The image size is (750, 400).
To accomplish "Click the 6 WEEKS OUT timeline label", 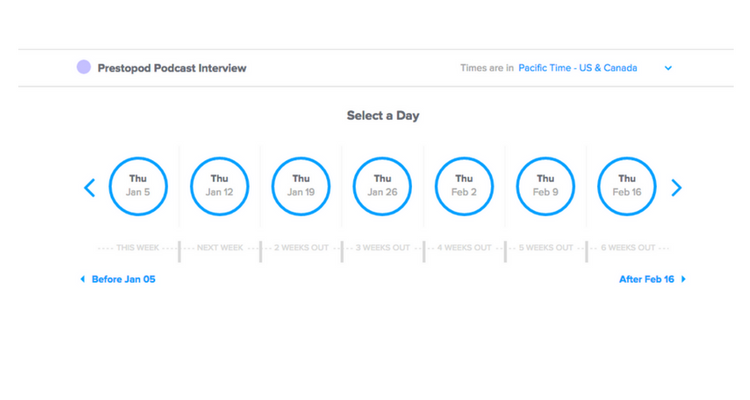I will point(627,247).
